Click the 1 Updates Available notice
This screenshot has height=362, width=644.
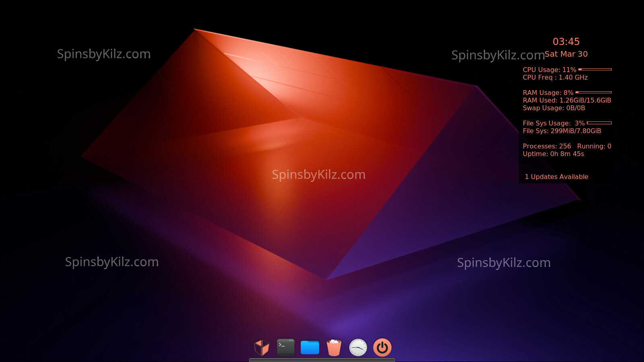[x=556, y=177]
